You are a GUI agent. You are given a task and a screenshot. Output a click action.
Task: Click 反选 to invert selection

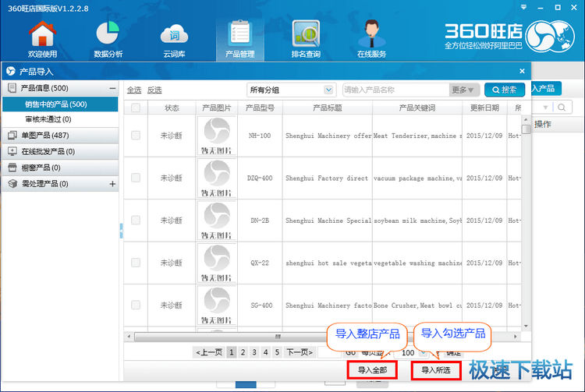click(x=154, y=90)
